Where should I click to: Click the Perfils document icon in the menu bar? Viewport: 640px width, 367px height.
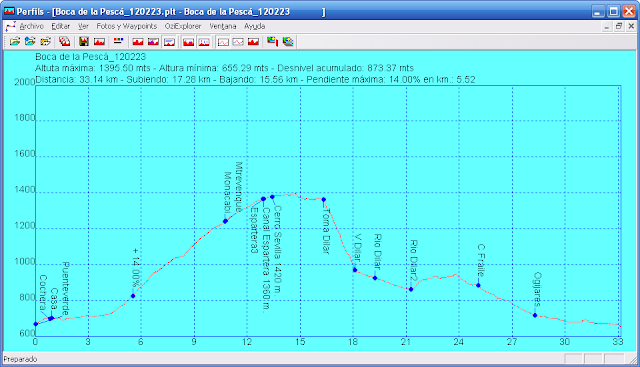pyautogui.click(x=11, y=26)
